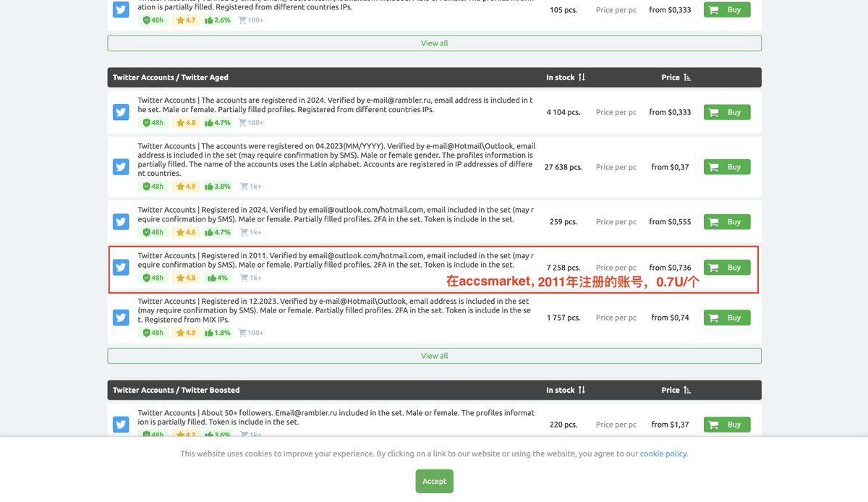Open the About 50+ followers accounts description
This screenshot has width=868, height=502.
pyautogui.click(x=336, y=417)
